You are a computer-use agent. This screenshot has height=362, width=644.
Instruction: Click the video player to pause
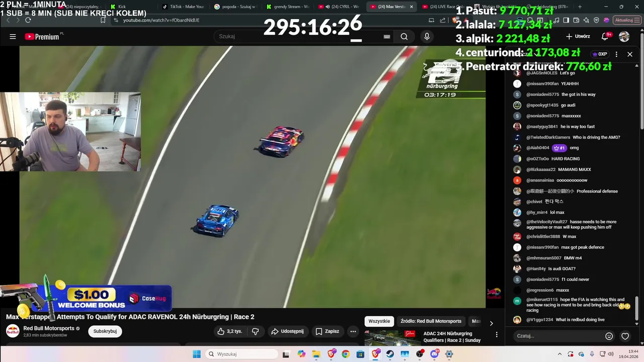pyautogui.click(x=253, y=177)
